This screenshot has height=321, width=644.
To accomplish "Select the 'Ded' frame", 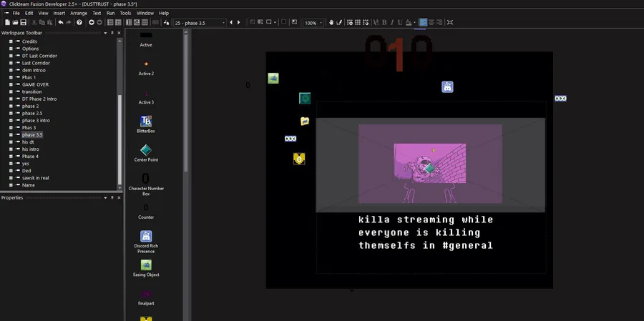I will [x=26, y=171].
